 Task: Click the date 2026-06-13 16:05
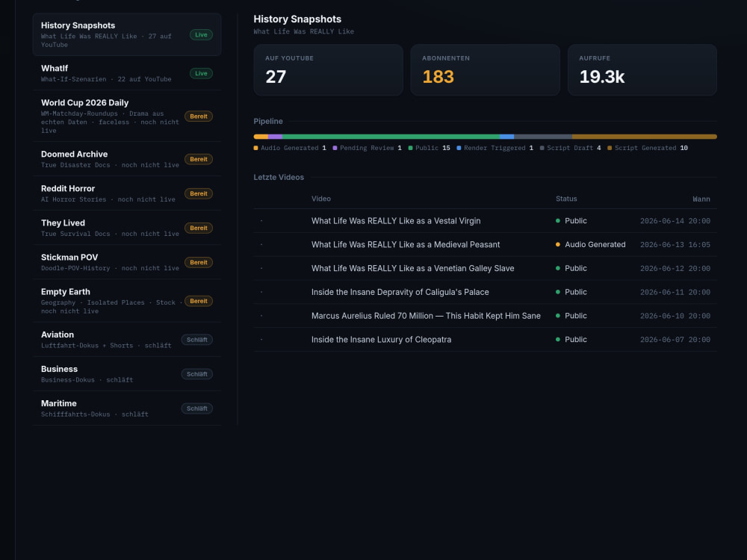tap(675, 245)
